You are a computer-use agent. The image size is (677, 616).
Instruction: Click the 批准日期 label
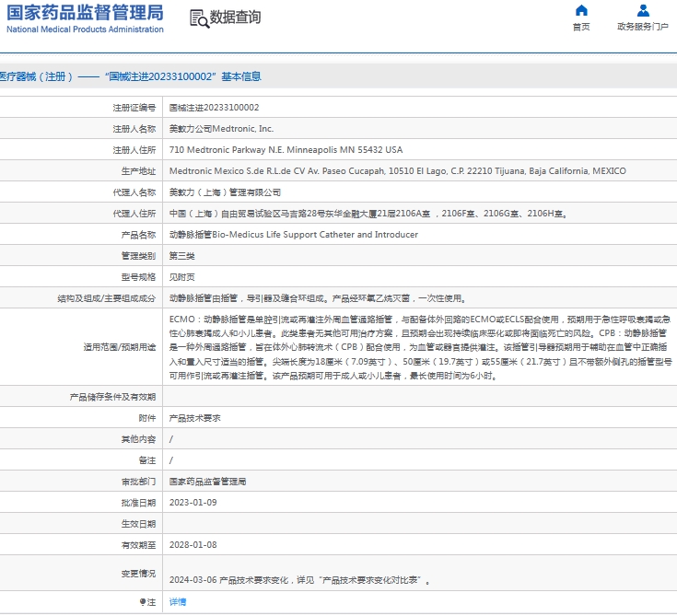pos(138,503)
